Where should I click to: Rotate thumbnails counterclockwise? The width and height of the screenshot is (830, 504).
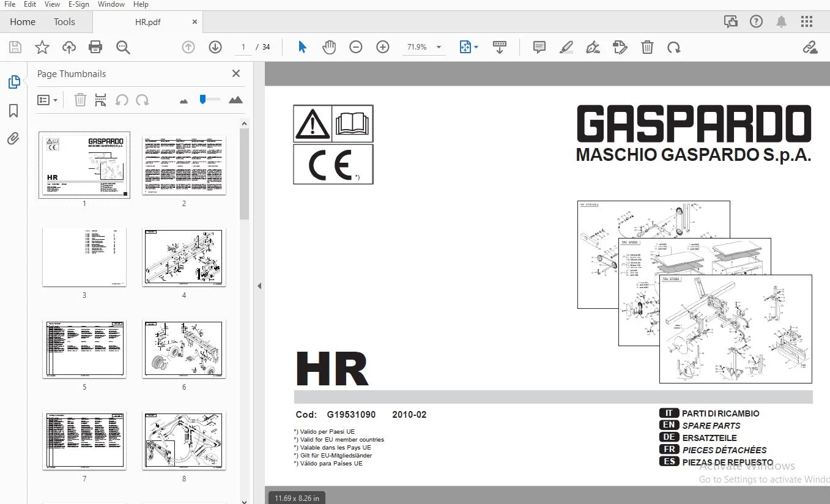(122, 100)
